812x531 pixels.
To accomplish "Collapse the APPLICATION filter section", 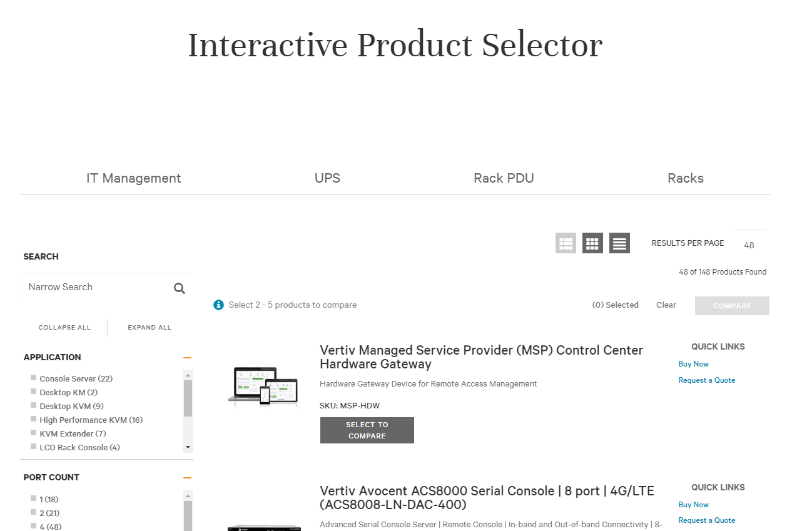I will [187, 357].
